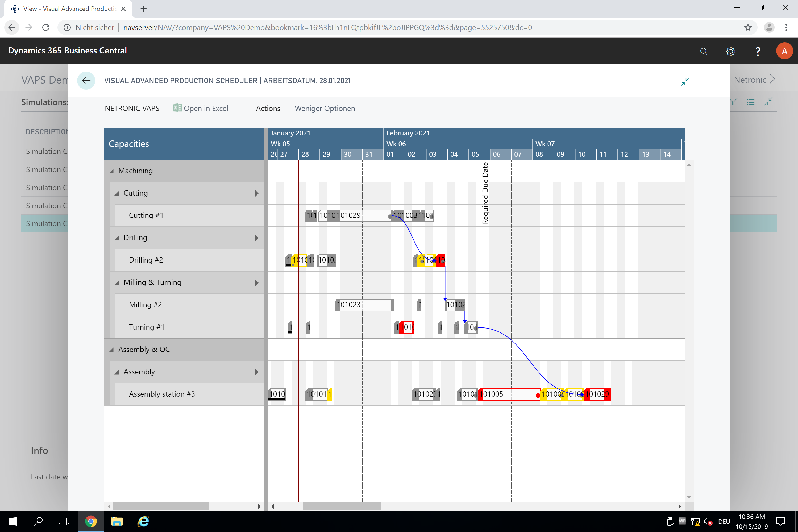Click down arrow of vertical Gantt scrollbar

click(x=689, y=497)
